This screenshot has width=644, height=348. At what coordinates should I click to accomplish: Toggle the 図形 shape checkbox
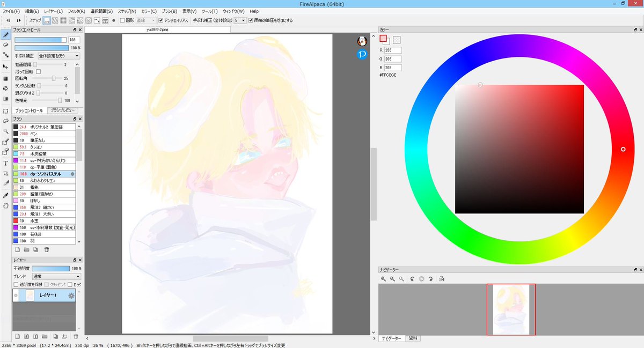pyautogui.click(x=122, y=20)
